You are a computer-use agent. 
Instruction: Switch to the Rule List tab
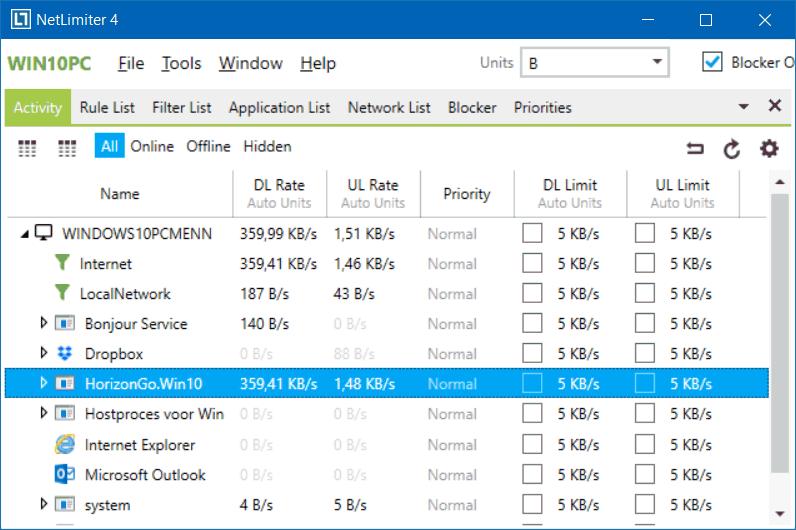(x=107, y=108)
